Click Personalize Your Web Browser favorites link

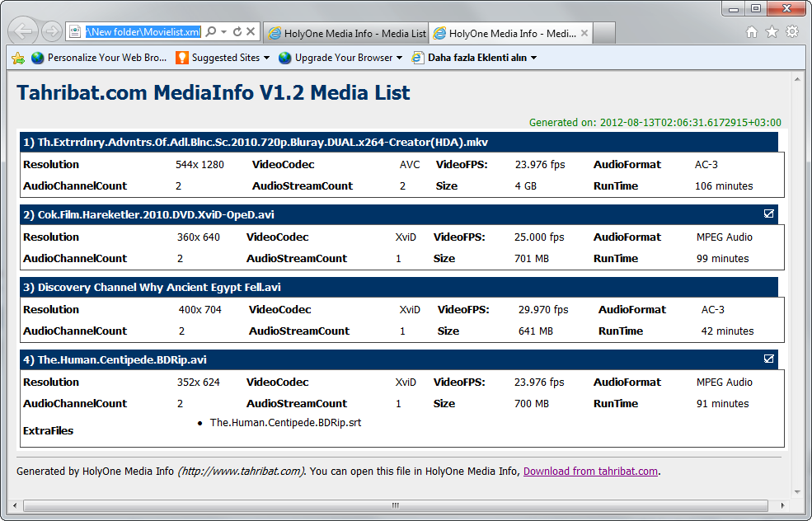[x=99, y=58]
